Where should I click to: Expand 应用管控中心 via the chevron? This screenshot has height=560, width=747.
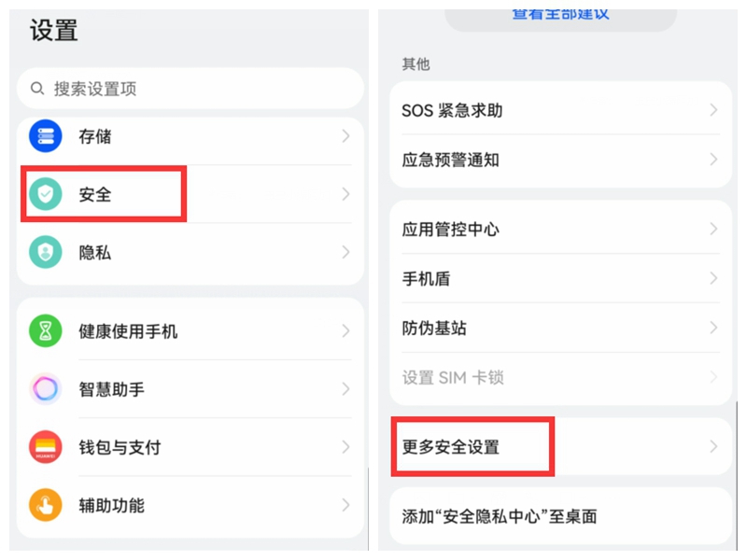pyautogui.click(x=713, y=228)
